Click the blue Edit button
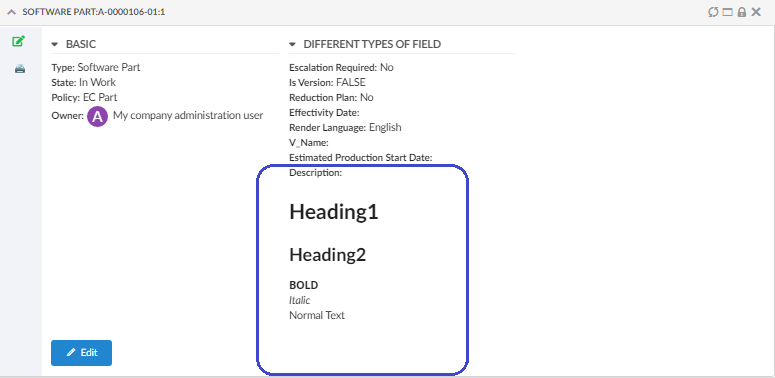The image size is (775, 378). 82,353
